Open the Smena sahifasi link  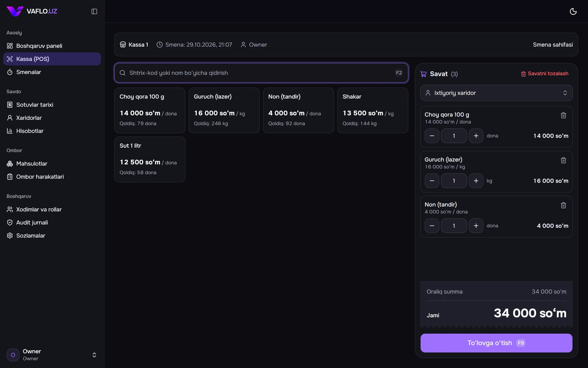coord(552,45)
